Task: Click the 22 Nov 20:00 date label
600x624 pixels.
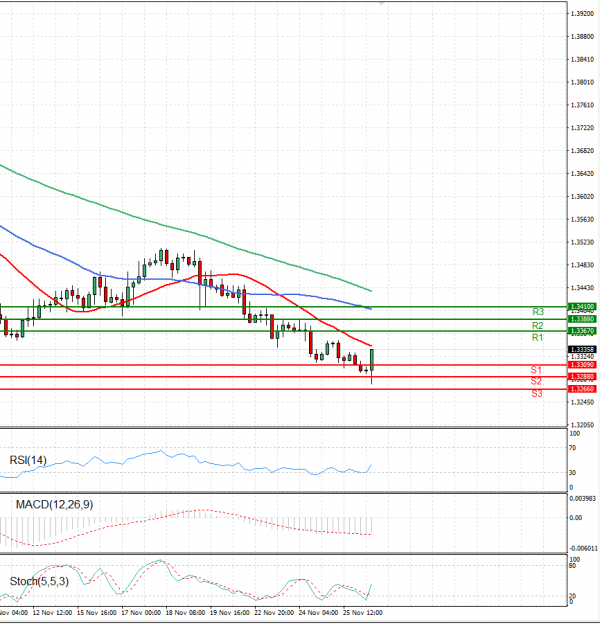Action: point(274,613)
